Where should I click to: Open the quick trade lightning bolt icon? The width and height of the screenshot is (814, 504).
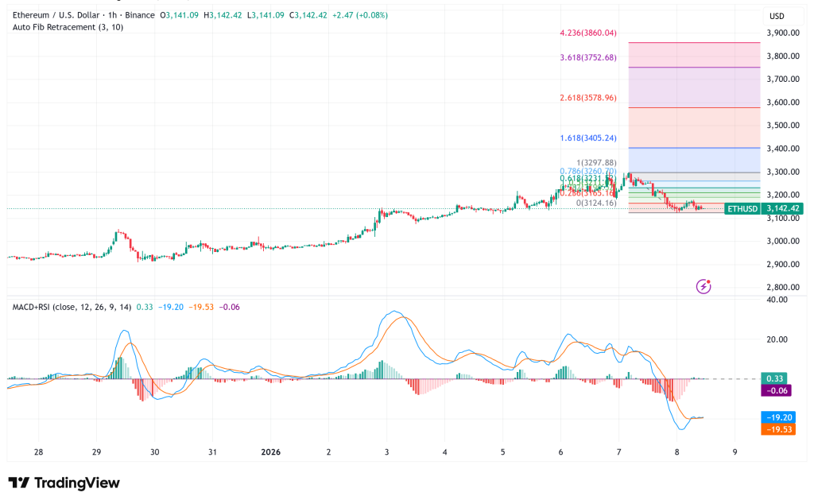(x=703, y=286)
